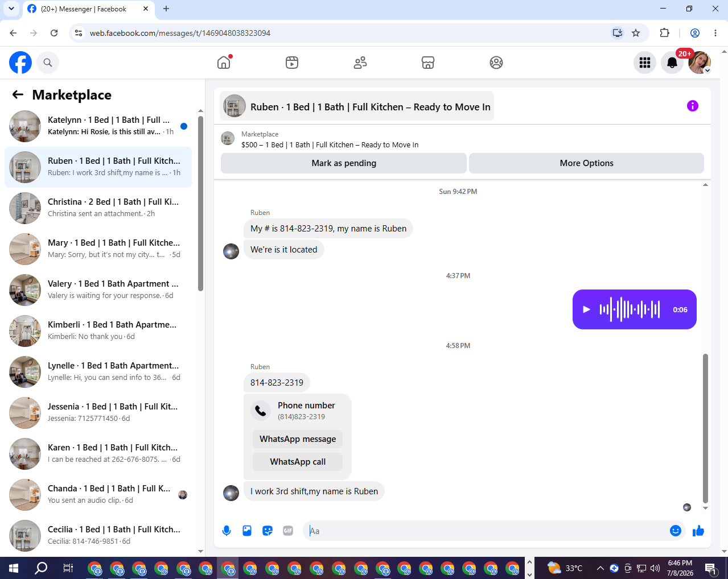This screenshot has width=728, height=579.
Task: Record a voice clip with microphone icon
Action: [227, 531]
